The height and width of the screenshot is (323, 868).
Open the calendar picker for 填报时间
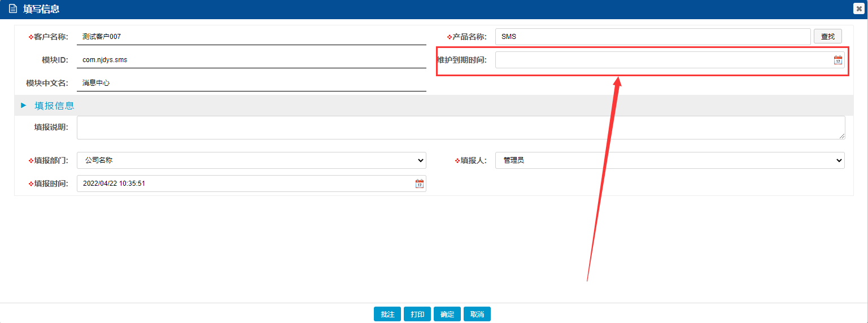pos(419,184)
